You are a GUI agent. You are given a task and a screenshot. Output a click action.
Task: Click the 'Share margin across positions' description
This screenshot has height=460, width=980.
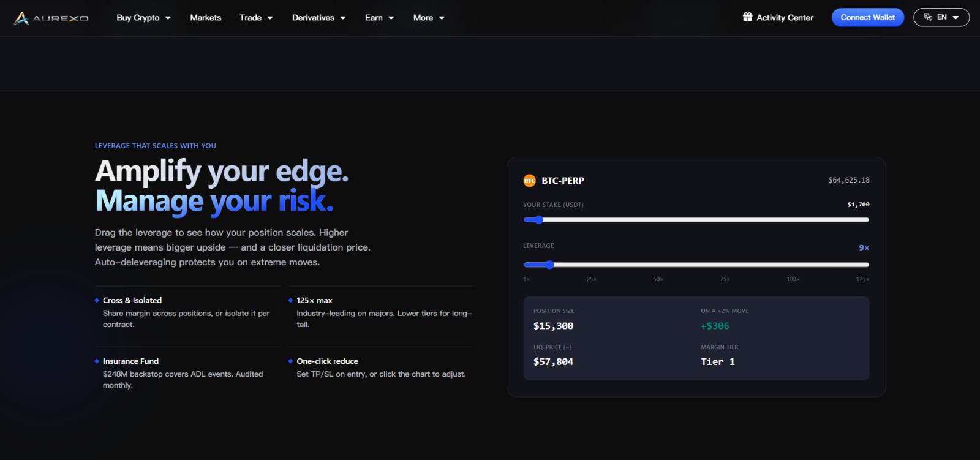(186, 319)
